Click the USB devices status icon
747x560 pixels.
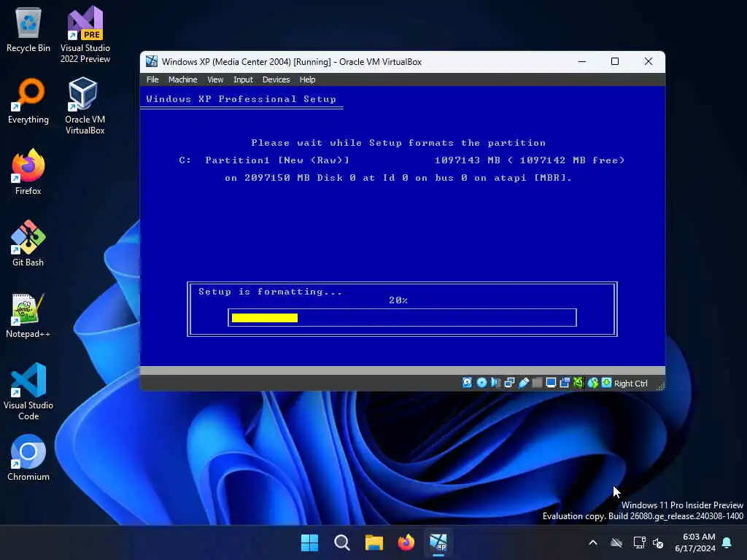tap(524, 383)
